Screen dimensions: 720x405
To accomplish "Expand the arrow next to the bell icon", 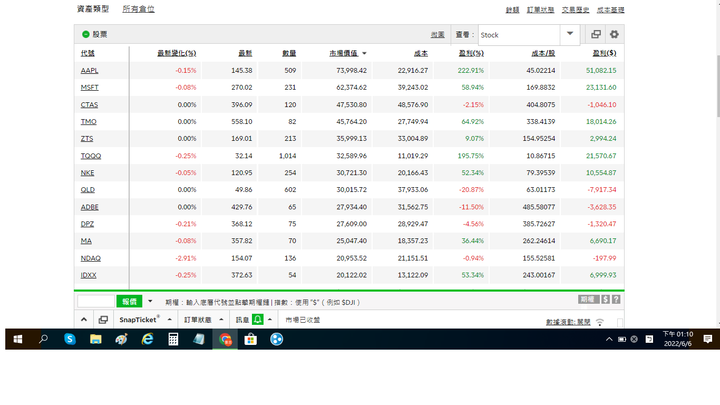I will click(270, 320).
